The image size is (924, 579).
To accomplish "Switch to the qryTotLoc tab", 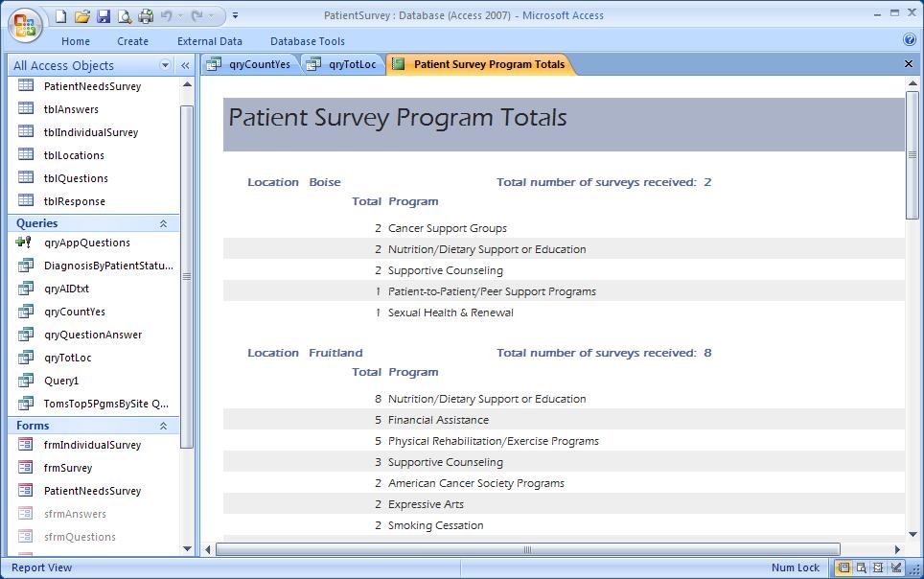I will click(344, 64).
